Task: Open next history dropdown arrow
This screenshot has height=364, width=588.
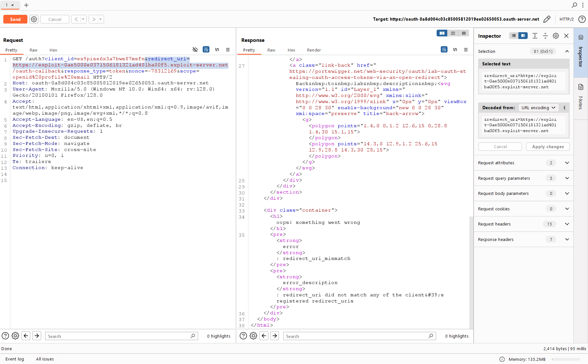Action: tap(101, 19)
